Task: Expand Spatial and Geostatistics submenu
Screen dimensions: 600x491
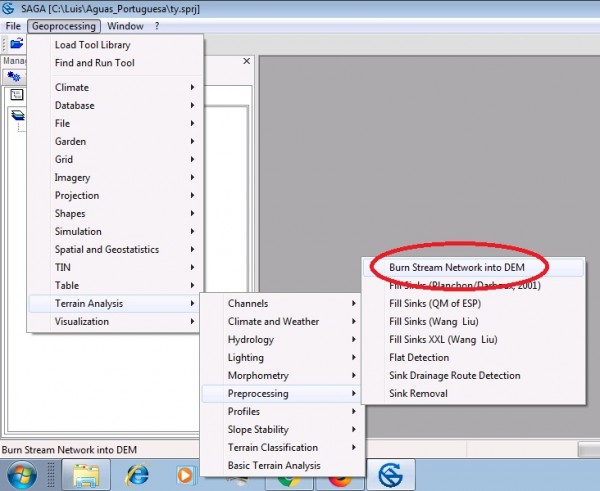Action: 115,249
